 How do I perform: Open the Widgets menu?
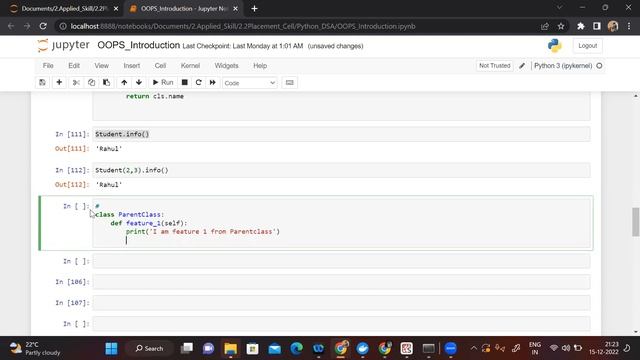(227, 66)
